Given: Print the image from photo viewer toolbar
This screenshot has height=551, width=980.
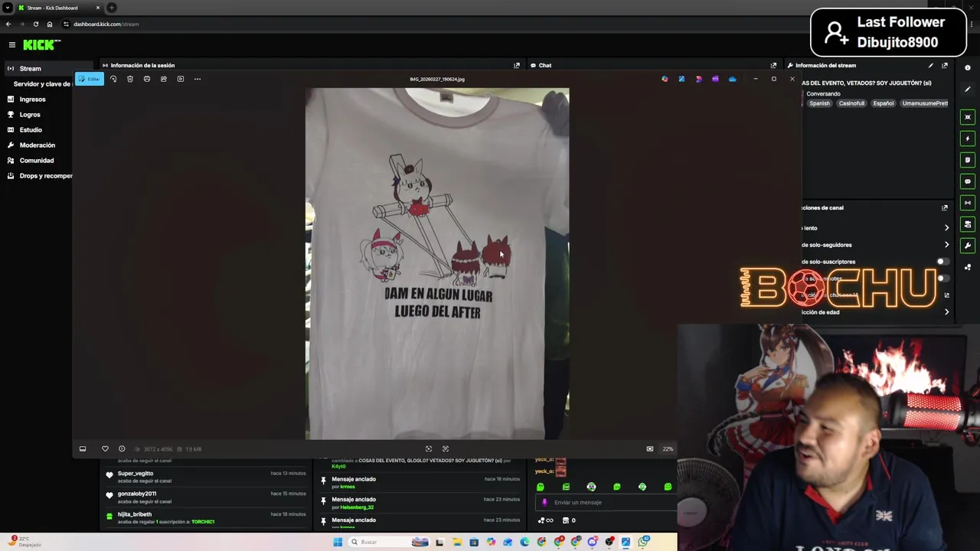Looking at the screenshot, I should coord(147,79).
